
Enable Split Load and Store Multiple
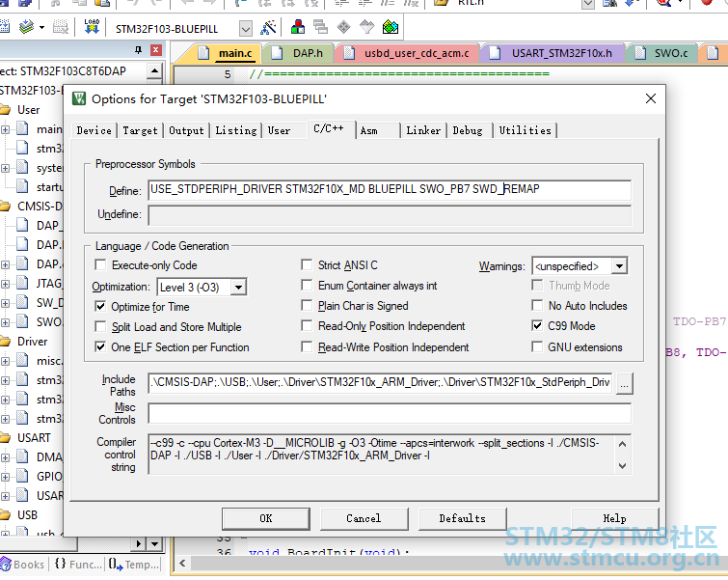tap(100, 327)
